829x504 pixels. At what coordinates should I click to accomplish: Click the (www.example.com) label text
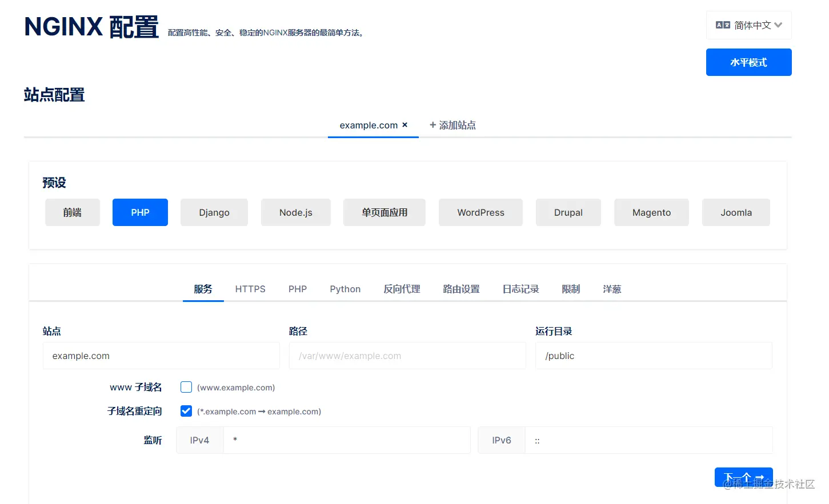(236, 388)
